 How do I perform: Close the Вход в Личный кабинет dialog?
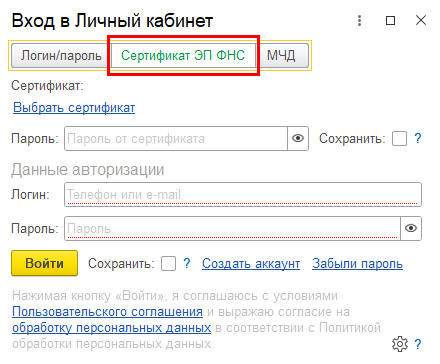click(x=421, y=20)
